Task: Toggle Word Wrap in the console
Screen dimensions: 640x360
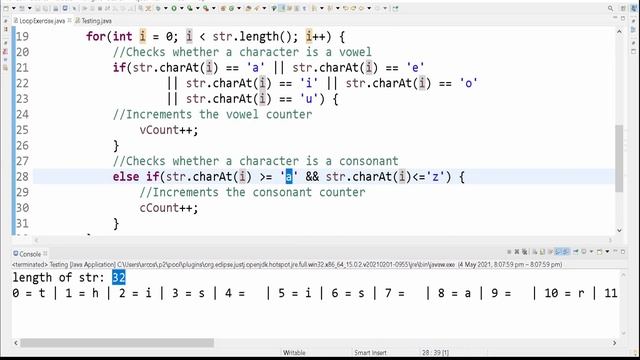Action: pos(550,252)
